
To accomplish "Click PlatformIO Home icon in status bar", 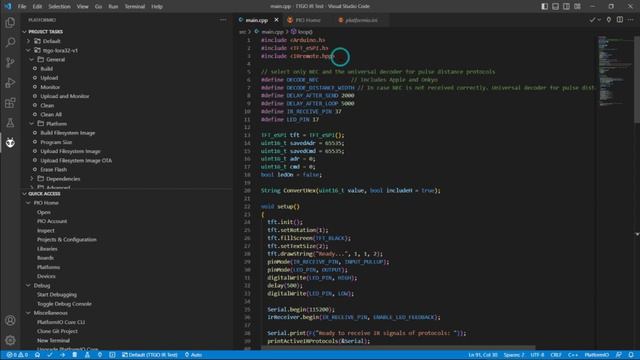I will tap(37, 355).
